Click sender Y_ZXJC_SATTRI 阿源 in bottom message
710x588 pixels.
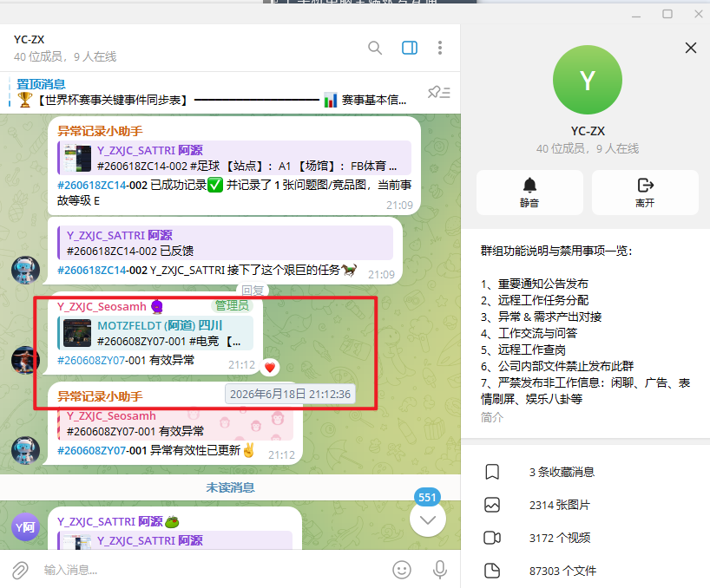pyautogui.click(x=110, y=521)
